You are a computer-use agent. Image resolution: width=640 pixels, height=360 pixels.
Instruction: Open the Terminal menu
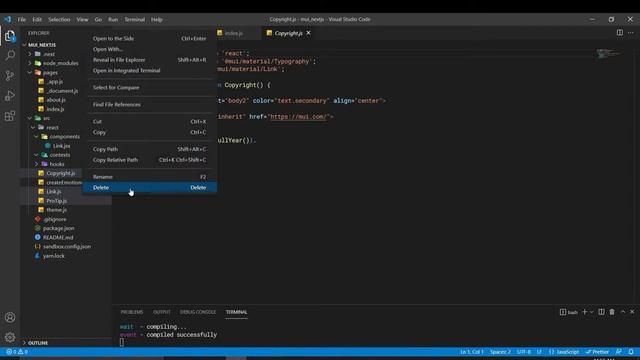click(x=134, y=19)
